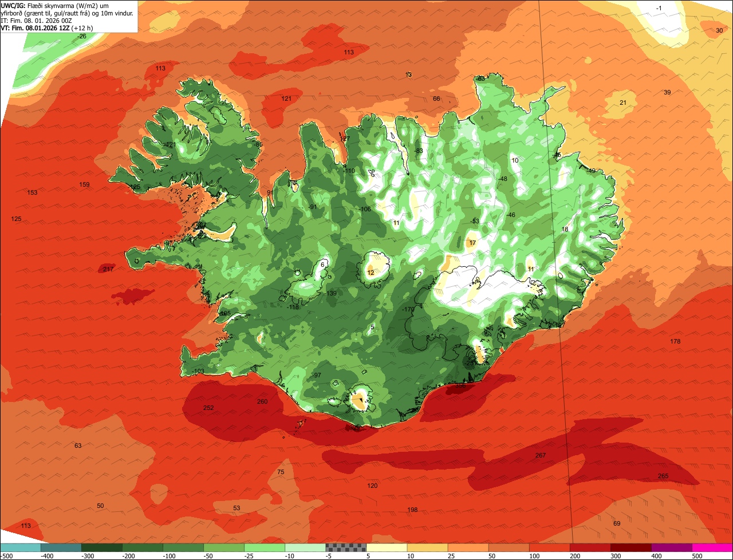The width and height of the screenshot is (733, 560).
Task: Click the map value 69
Action: 617,523
